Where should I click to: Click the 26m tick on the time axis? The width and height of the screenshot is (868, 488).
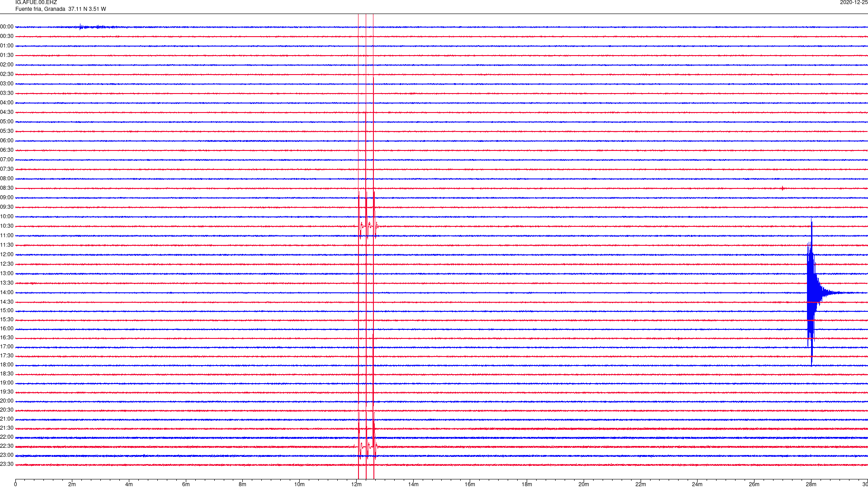(754, 485)
